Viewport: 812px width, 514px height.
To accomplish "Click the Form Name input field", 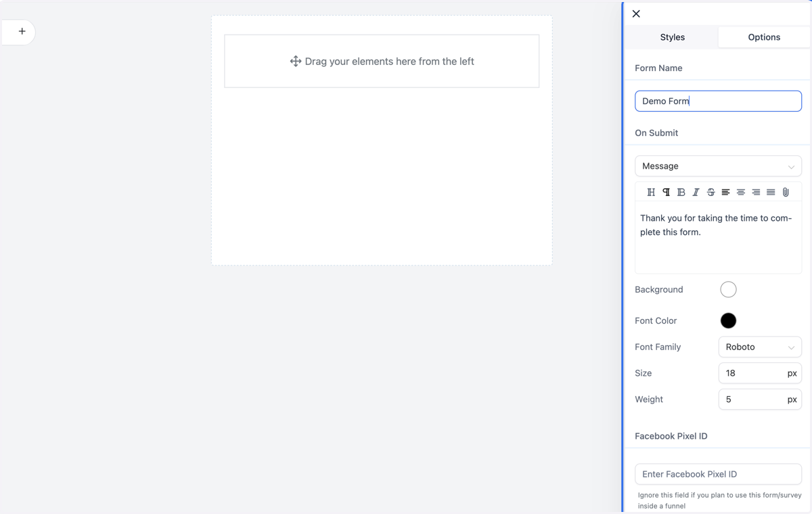I will [718, 101].
